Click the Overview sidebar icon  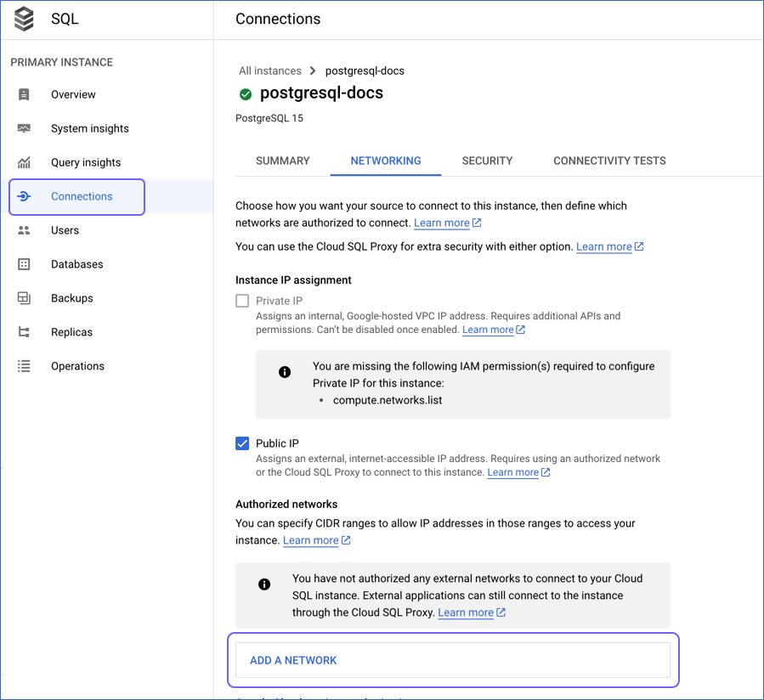pyautogui.click(x=24, y=94)
